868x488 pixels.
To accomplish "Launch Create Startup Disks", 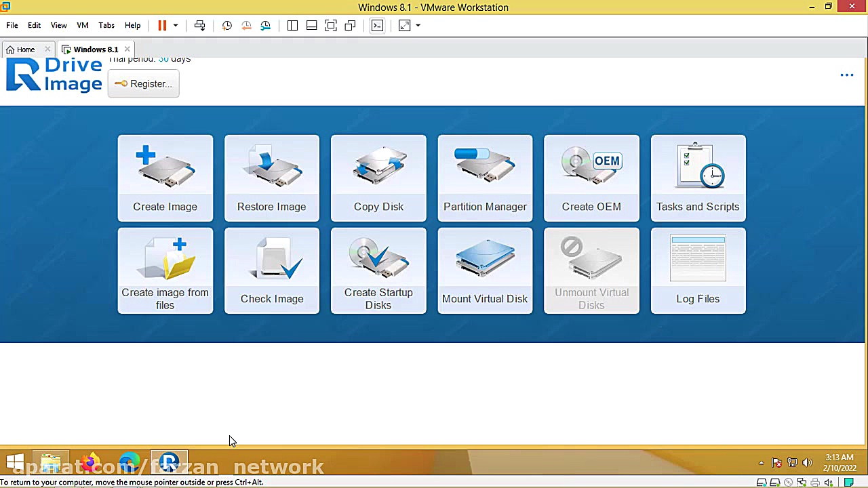I will pyautogui.click(x=378, y=270).
